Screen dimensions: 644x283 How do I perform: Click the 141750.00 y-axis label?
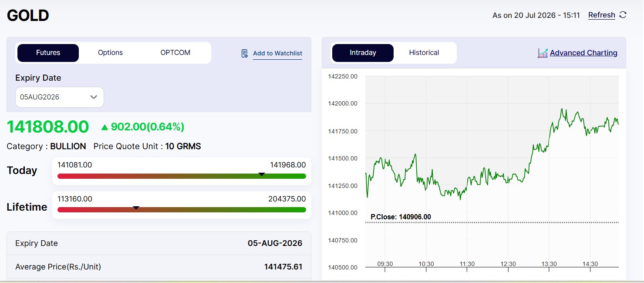point(343,131)
